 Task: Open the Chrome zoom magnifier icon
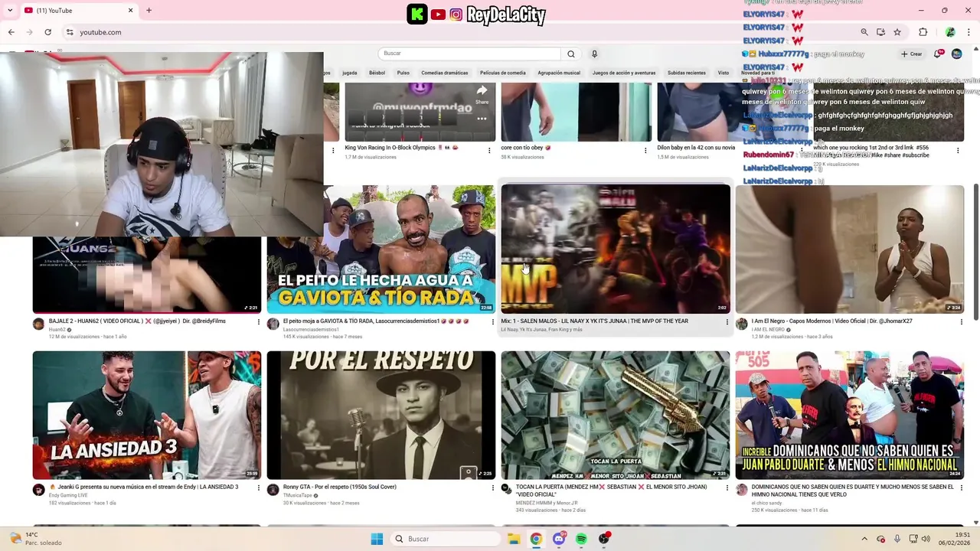[864, 32]
